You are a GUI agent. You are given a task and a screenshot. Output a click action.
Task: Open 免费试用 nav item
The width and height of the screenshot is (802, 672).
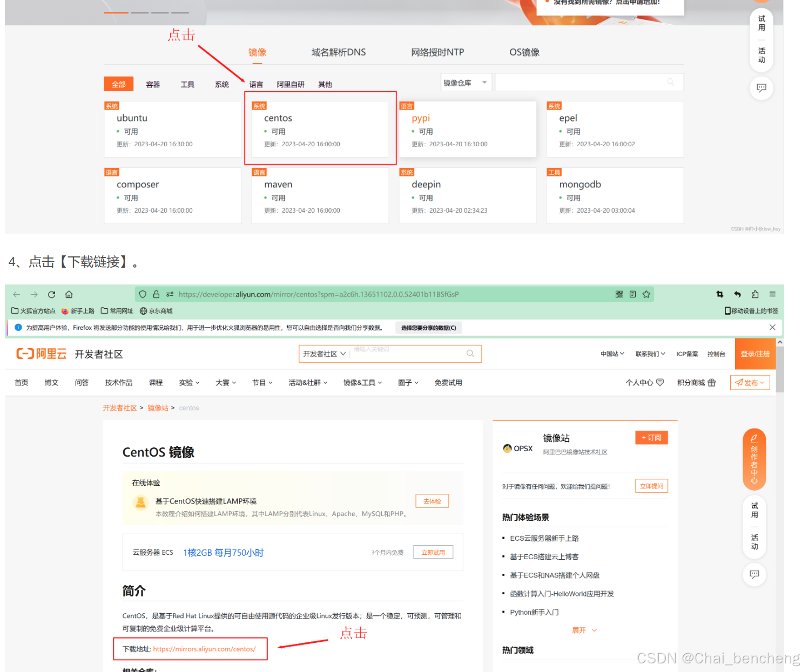click(x=448, y=383)
